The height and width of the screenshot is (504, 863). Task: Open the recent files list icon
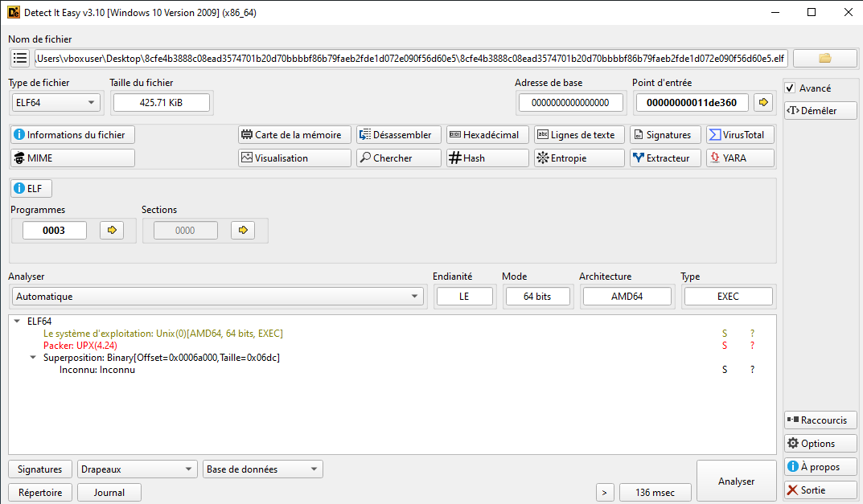[20, 58]
